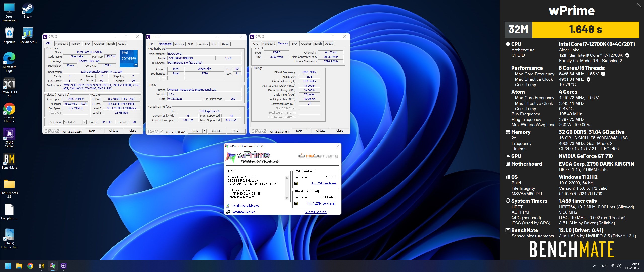Open the network tray icon

click(x=613, y=266)
